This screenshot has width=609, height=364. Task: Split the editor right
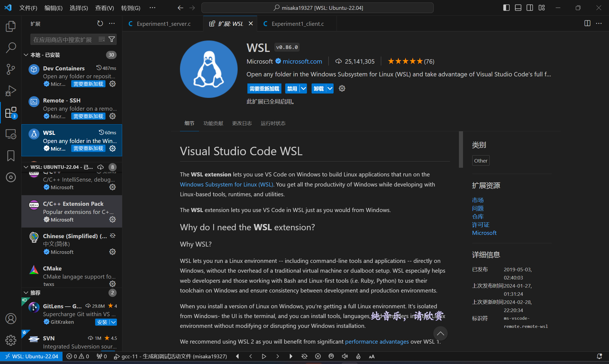click(x=587, y=24)
